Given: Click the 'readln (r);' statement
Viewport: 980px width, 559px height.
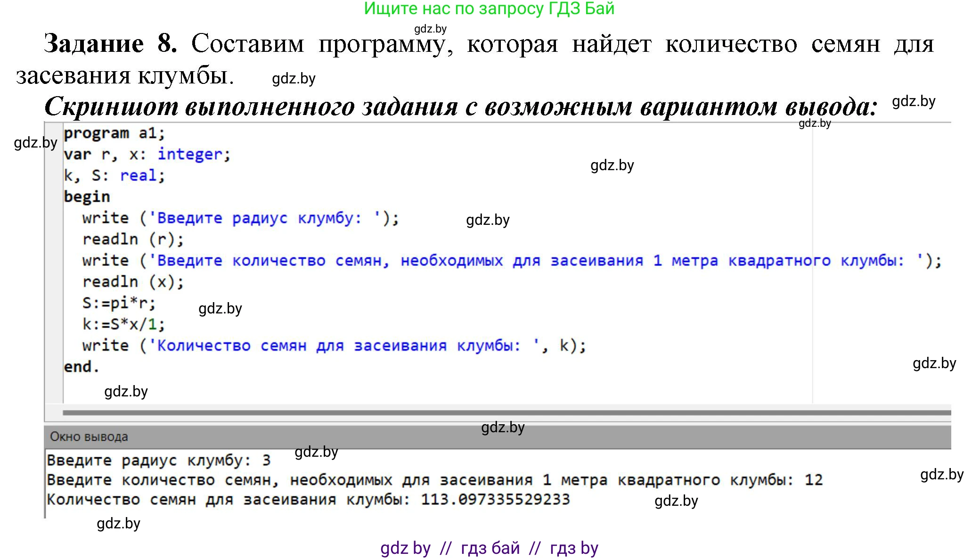Looking at the screenshot, I should pyautogui.click(x=133, y=239).
